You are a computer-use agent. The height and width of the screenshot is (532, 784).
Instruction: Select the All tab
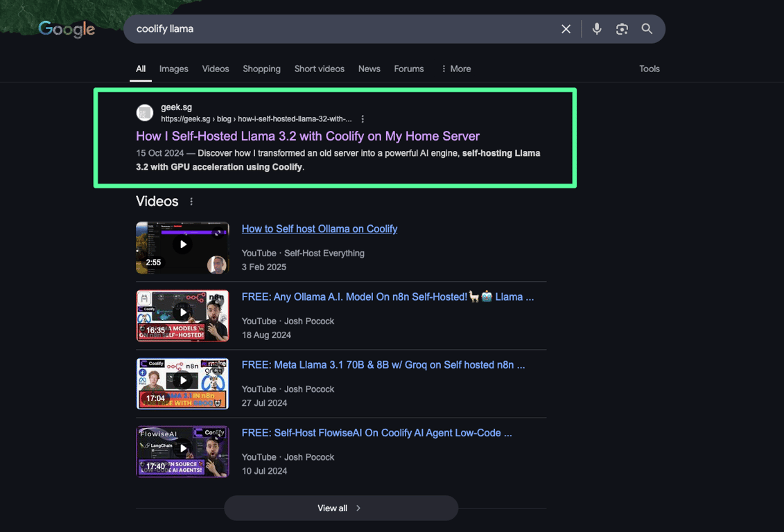[x=141, y=69]
